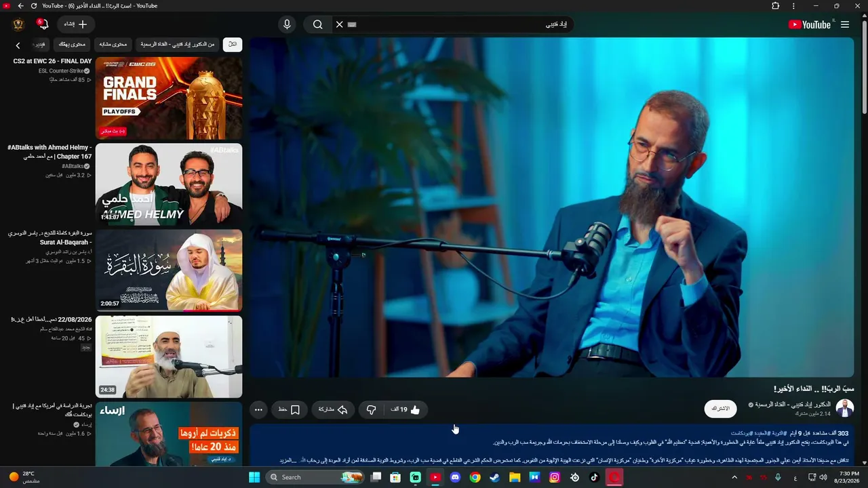This screenshot has height=488, width=868.
Task: Go back with browser back arrow
Action: point(20,6)
